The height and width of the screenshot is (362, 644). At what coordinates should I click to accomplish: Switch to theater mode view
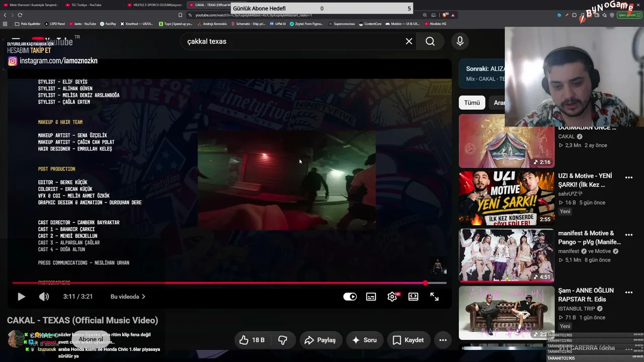click(x=413, y=297)
